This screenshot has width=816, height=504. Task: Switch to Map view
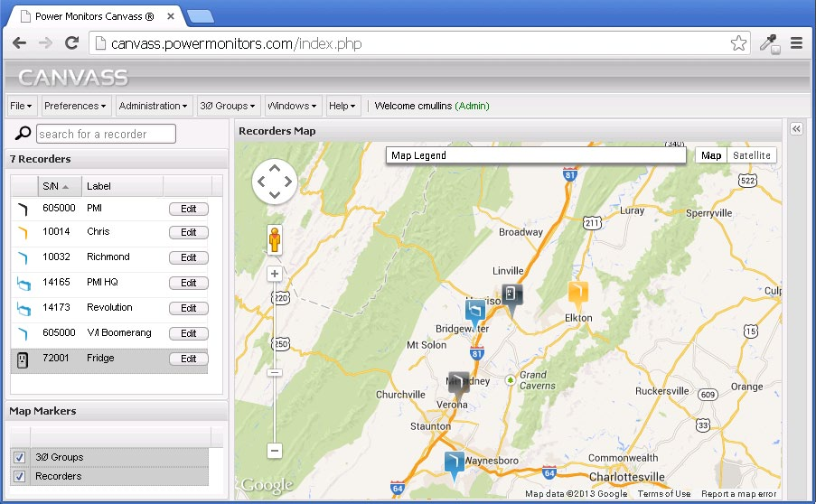tap(711, 155)
